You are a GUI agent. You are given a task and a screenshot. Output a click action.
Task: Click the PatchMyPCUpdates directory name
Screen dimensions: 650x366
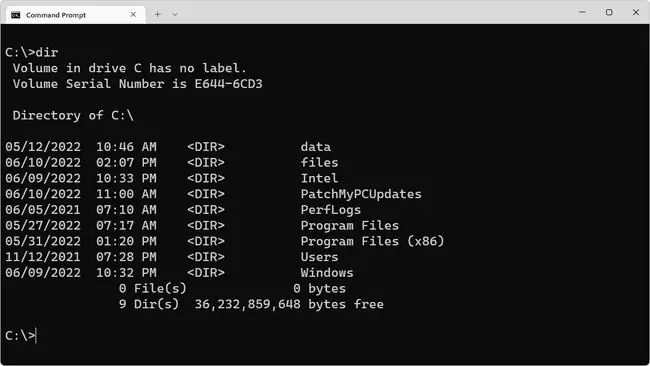pyautogui.click(x=361, y=194)
